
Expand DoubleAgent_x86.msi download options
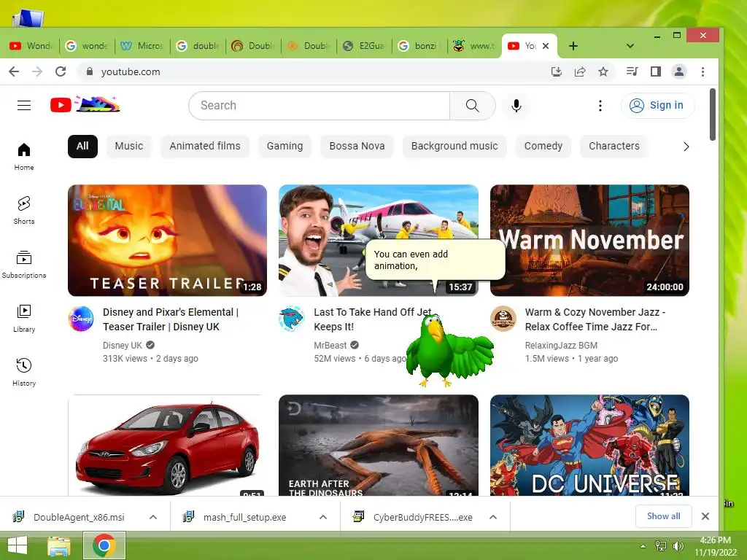153,517
